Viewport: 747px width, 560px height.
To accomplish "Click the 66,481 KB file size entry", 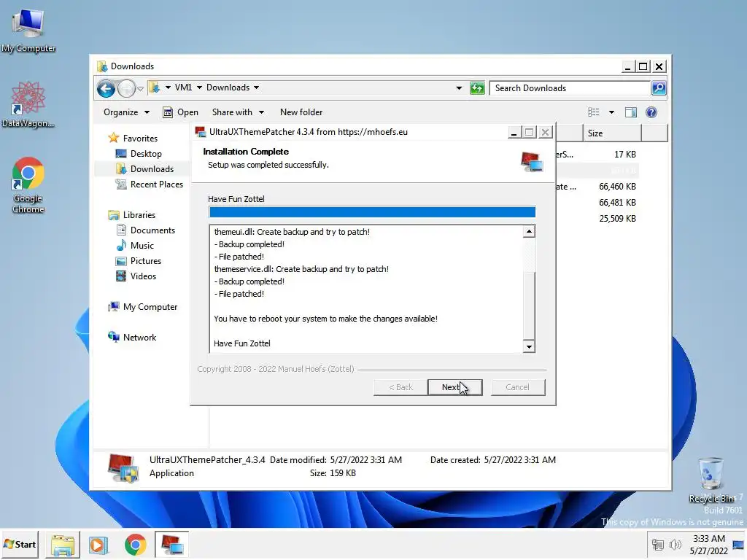I will pyautogui.click(x=617, y=203).
